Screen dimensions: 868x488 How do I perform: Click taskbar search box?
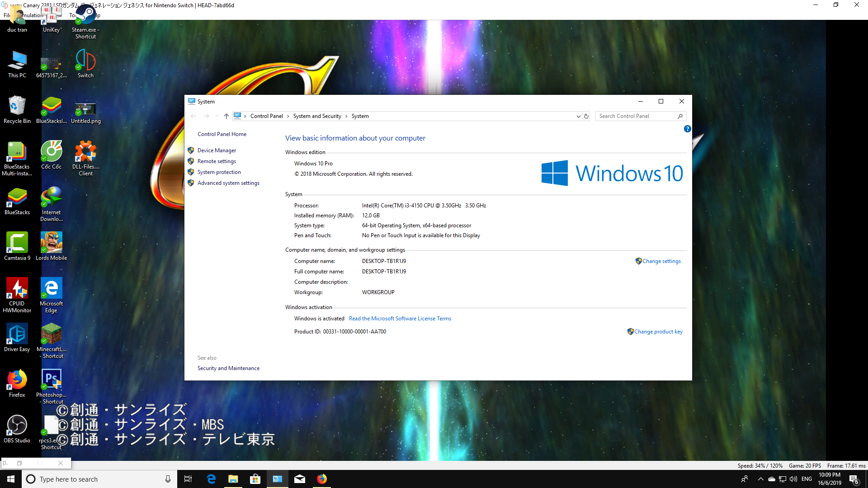[99, 479]
